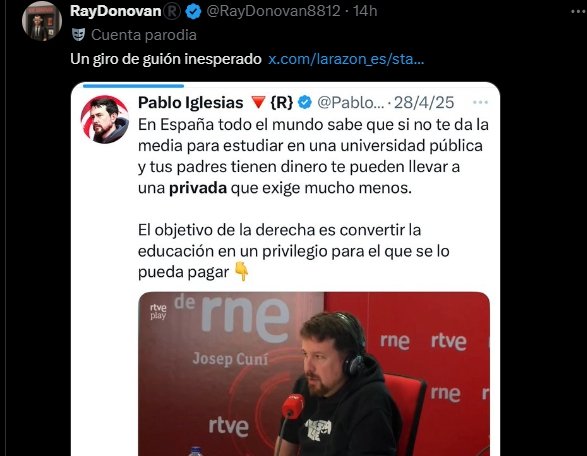The width and height of the screenshot is (587, 456).
Task: Click the parody account mask icon
Action: point(79,35)
